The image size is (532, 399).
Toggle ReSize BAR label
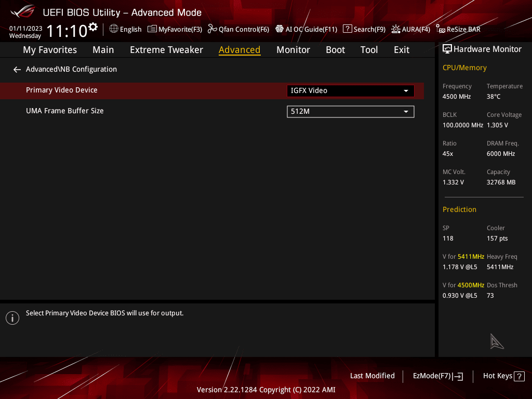pyautogui.click(x=463, y=30)
